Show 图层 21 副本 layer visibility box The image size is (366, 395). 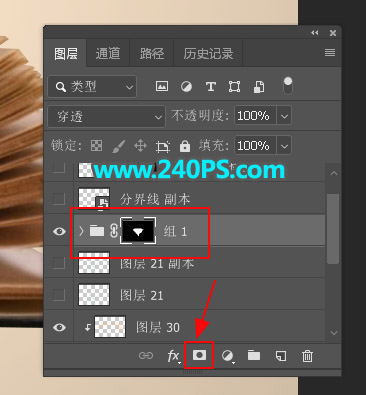point(59,263)
